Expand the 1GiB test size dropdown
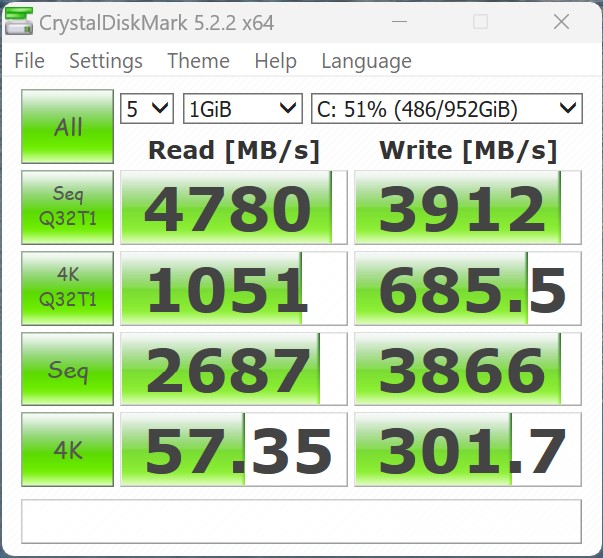The height and width of the screenshot is (558, 603). (x=243, y=109)
